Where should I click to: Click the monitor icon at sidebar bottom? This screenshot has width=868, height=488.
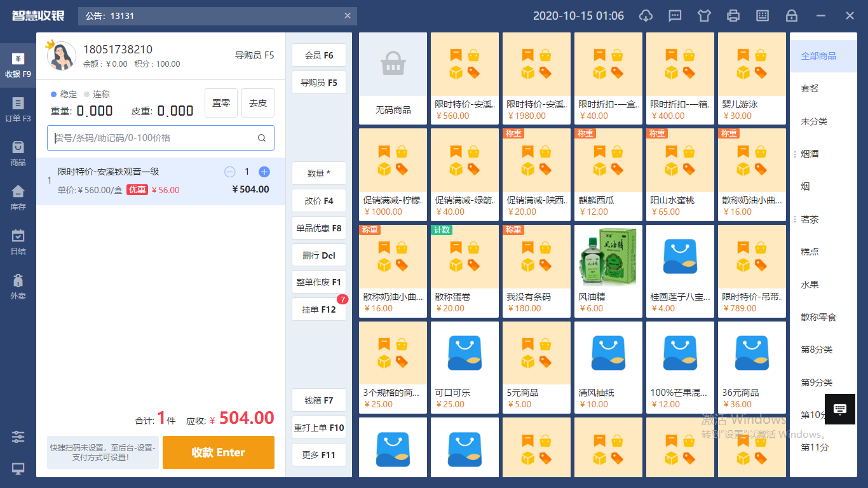(x=18, y=469)
